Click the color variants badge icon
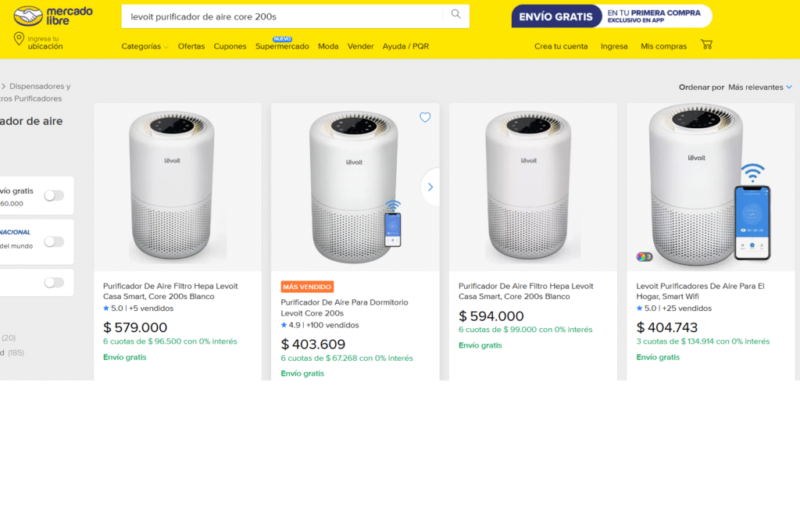This screenshot has height=532, width=800. point(644,256)
